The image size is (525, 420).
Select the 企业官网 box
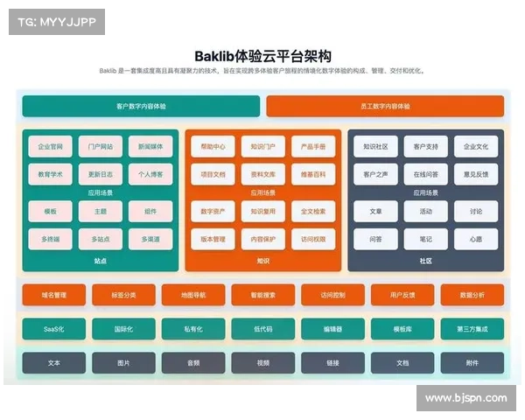pyautogui.click(x=50, y=146)
